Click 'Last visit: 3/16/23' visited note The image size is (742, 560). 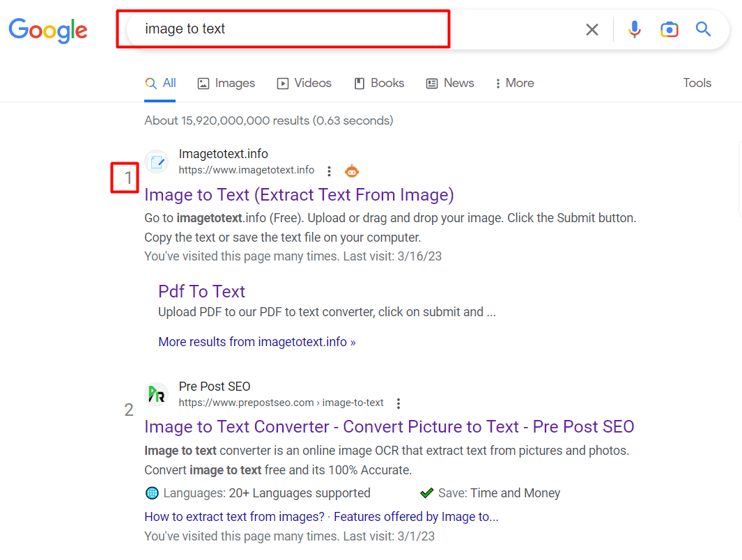pos(392,256)
